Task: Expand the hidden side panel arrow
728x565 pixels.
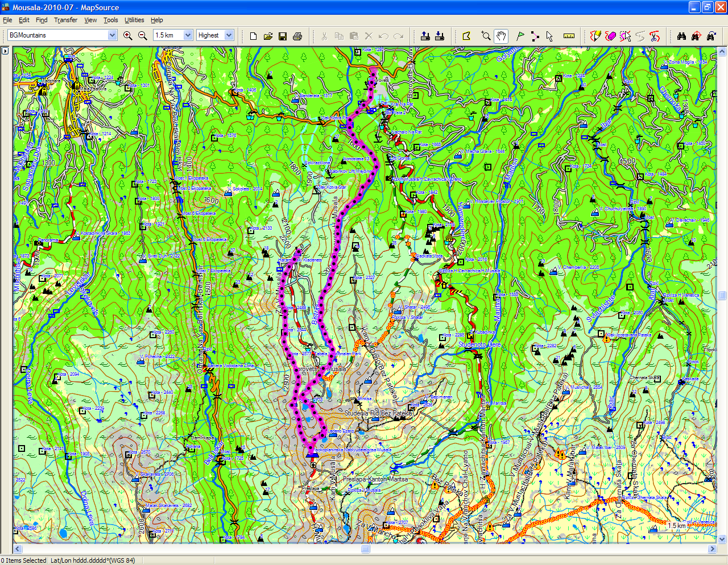Action: pos(5,51)
